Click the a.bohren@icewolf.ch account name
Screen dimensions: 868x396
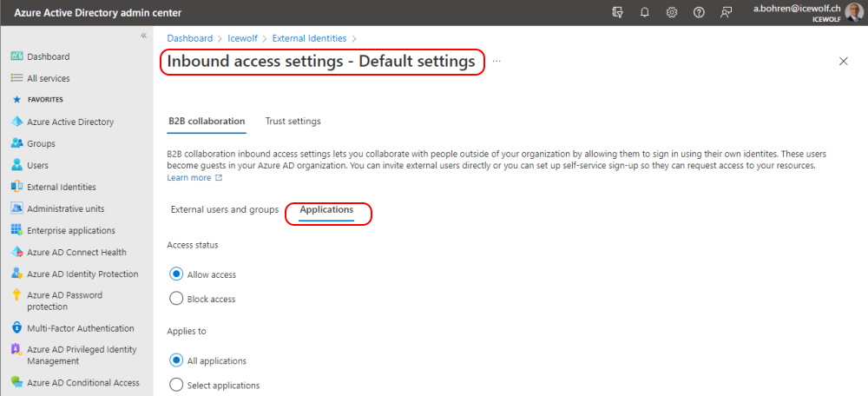[x=797, y=9]
